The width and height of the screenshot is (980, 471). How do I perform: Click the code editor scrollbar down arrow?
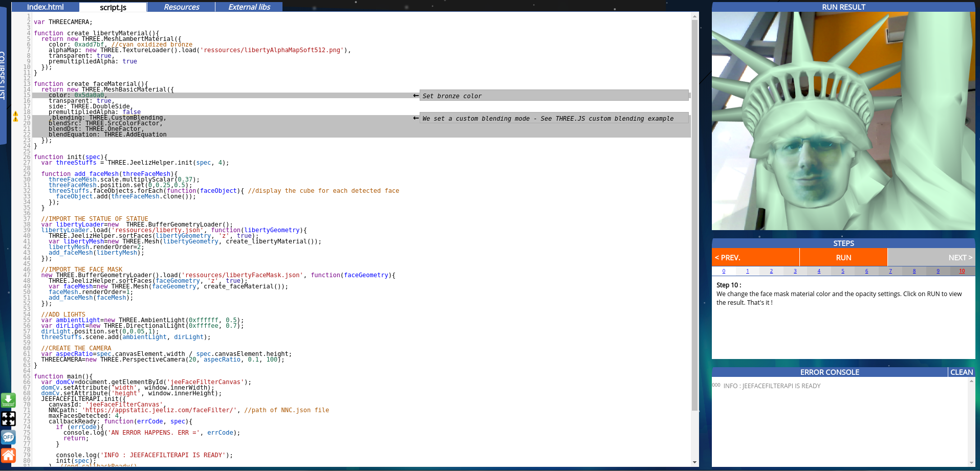click(694, 462)
